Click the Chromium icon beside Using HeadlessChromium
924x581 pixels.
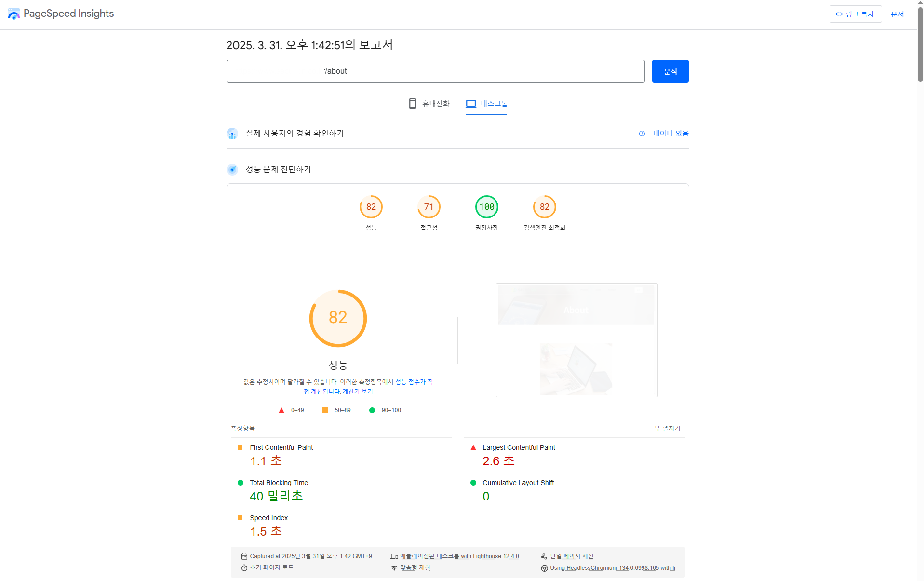[544, 568]
